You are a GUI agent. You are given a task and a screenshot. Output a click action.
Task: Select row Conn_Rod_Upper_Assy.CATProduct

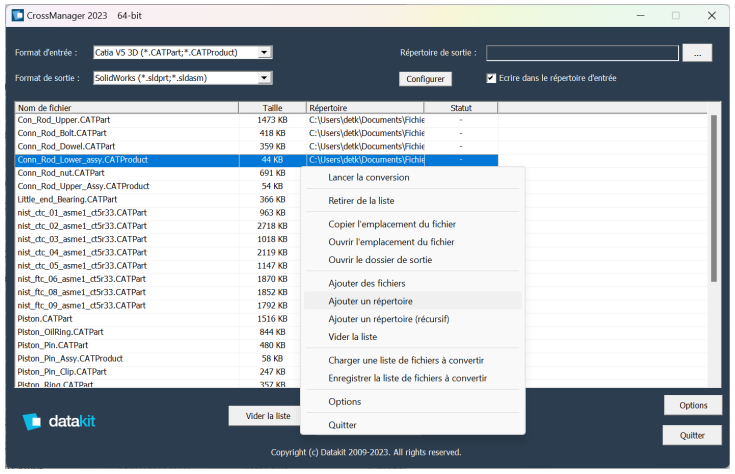[158, 186]
